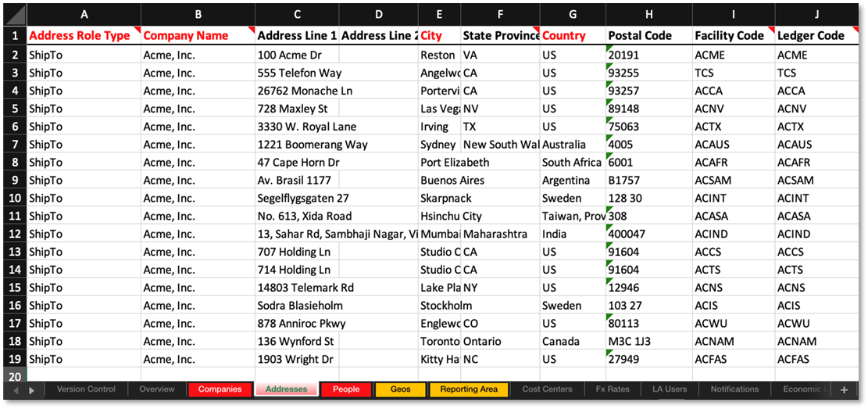Screen dimensions: 868x409
Task: Select column I header
Action: pos(734,15)
